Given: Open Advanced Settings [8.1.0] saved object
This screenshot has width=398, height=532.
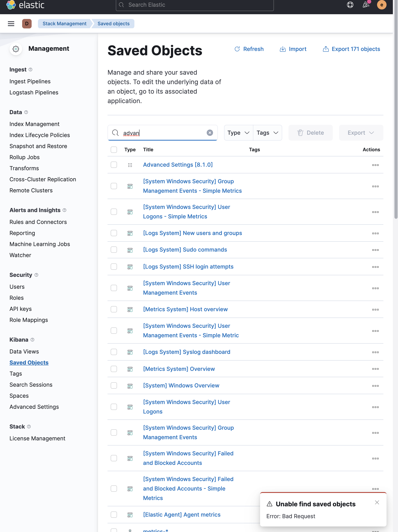Looking at the screenshot, I should pos(178,165).
